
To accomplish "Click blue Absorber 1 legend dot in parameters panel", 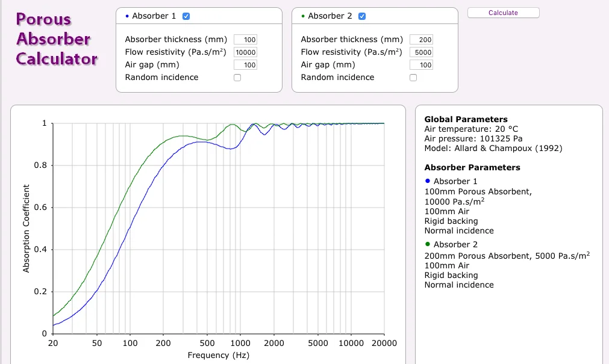I will tap(428, 181).
